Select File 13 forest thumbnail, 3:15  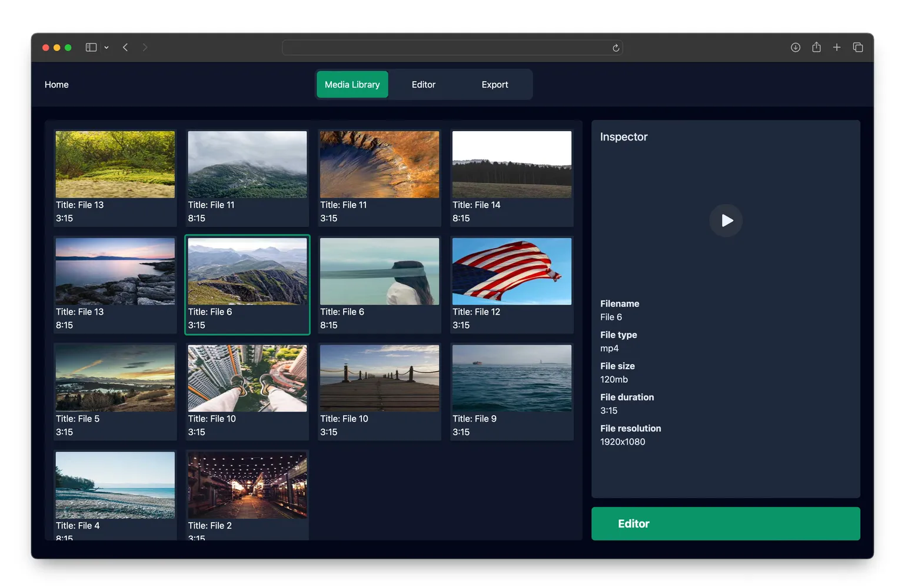coord(115,165)
